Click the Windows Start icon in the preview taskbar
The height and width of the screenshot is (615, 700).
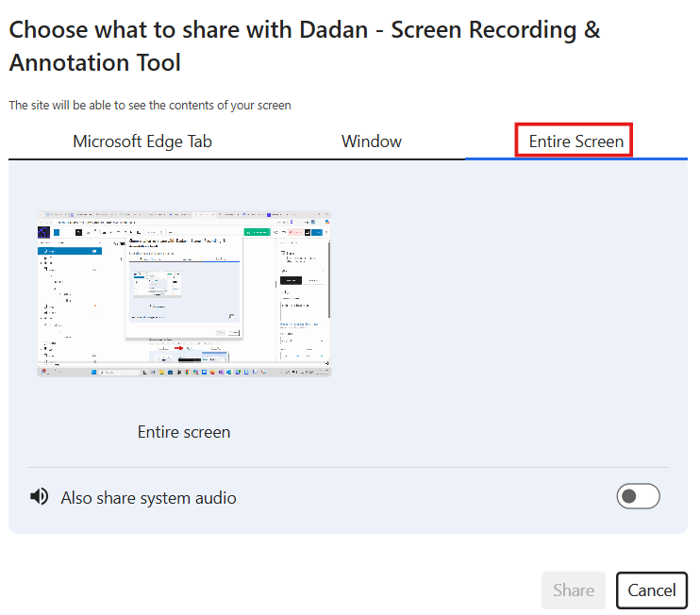94,373
